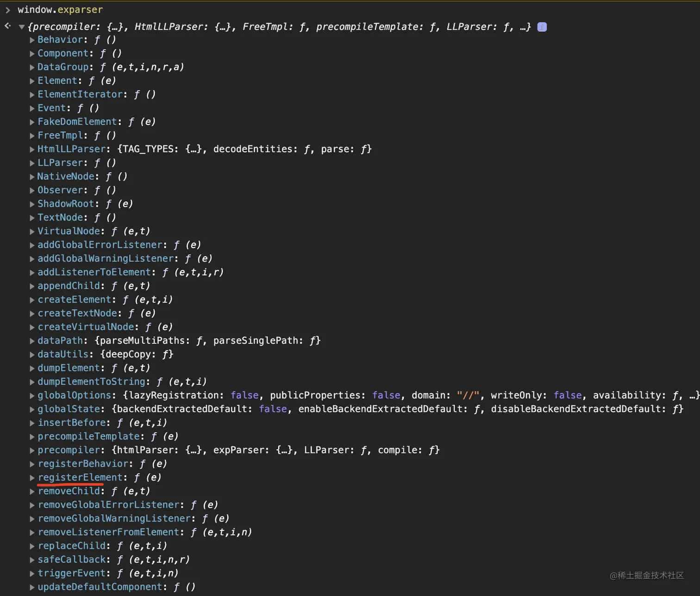Click updateDefaultComponent property name
Image resolution: width=700 pixels, height=596 pixels.
point(100,587)
